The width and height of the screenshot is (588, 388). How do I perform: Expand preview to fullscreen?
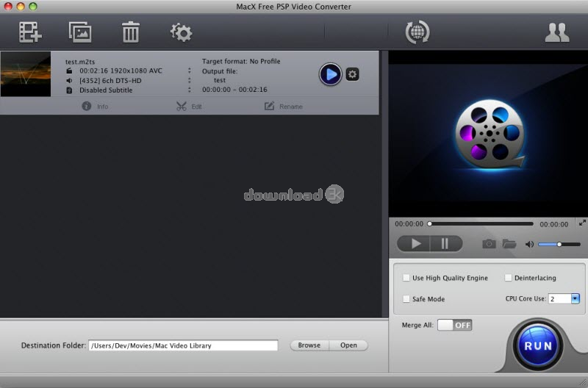point(582,223)
